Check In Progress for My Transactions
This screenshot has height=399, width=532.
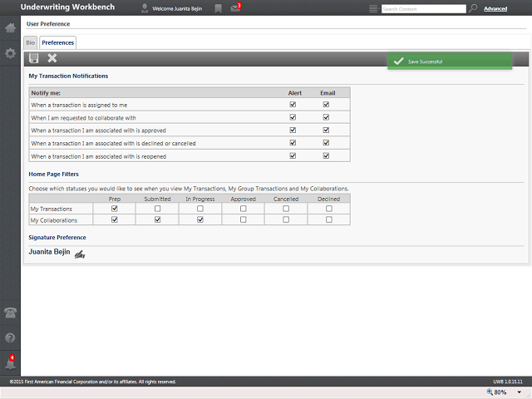coord(200,209)
